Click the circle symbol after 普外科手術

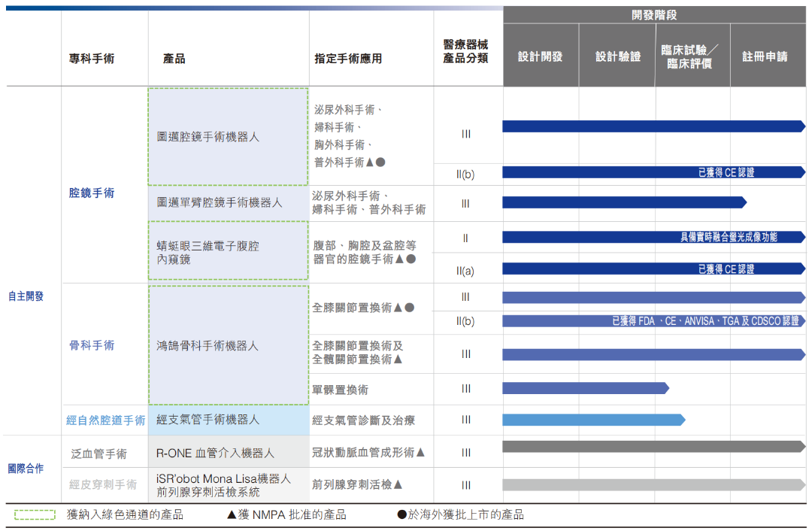pos(381,162)
